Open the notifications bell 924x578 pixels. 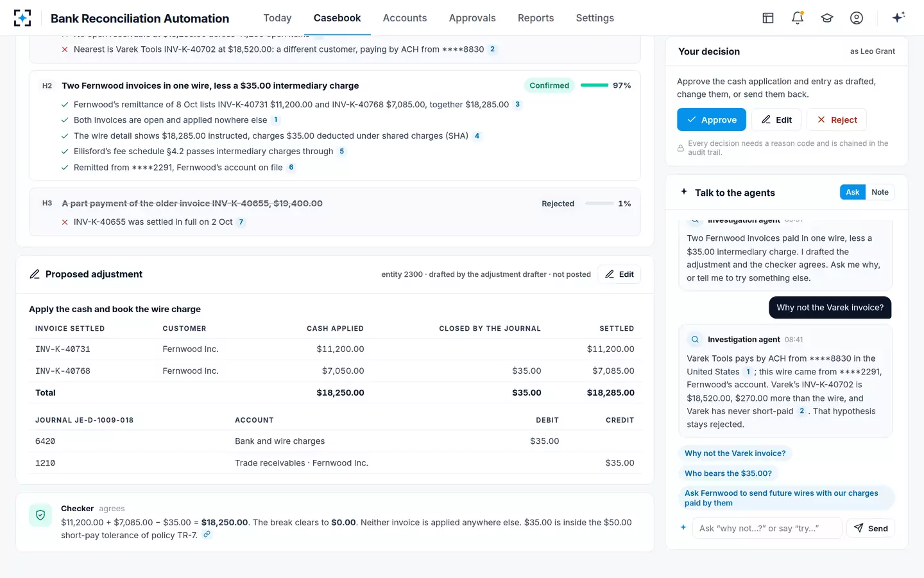(x=798, y=18)
